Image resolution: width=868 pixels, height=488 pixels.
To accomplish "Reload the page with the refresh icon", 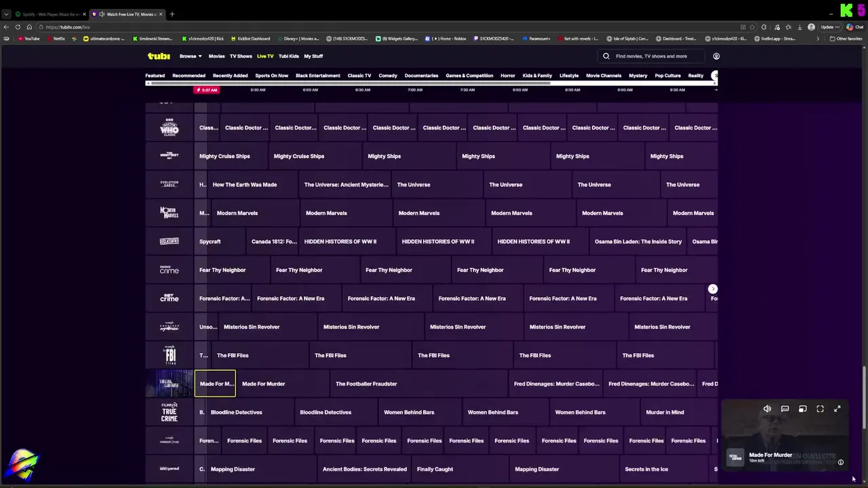I will [x=18, y=27].
